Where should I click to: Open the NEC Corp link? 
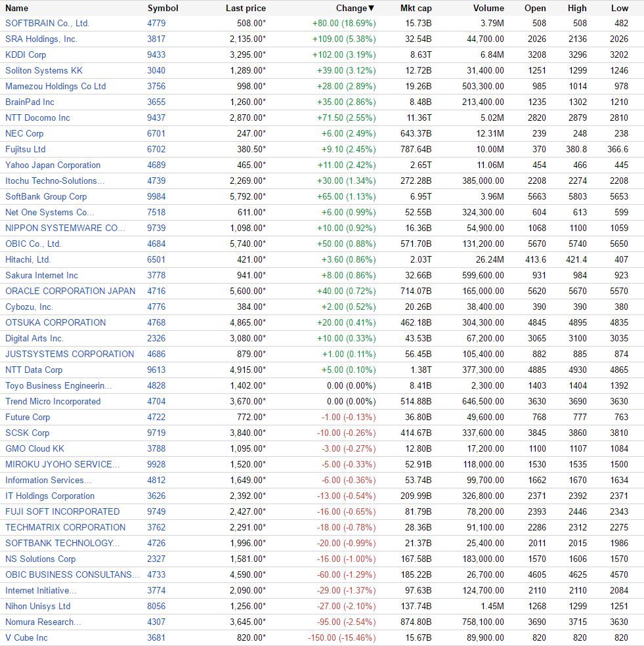tap(24, 133)
